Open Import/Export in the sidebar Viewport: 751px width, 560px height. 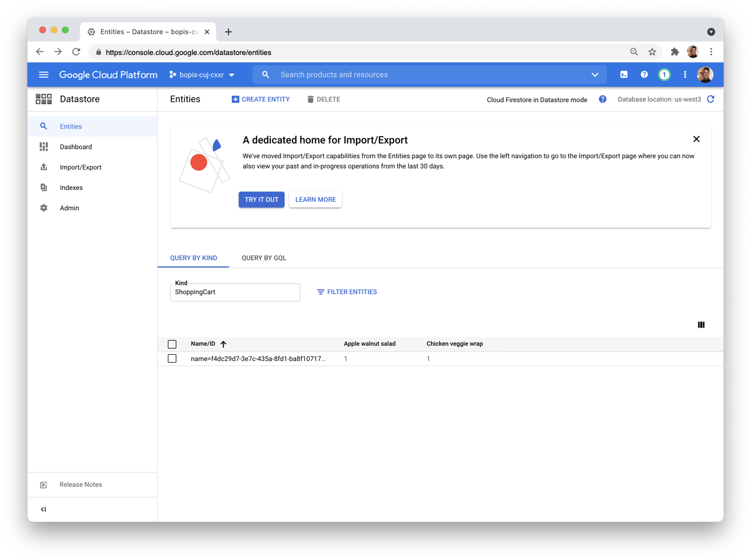click(x=80, y=167)
